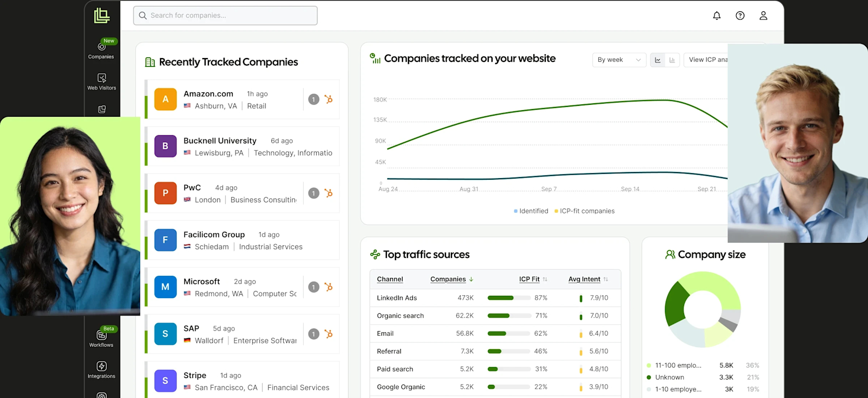Open the notifications bell
Screen dimensions: 868x398
point(717,16)
